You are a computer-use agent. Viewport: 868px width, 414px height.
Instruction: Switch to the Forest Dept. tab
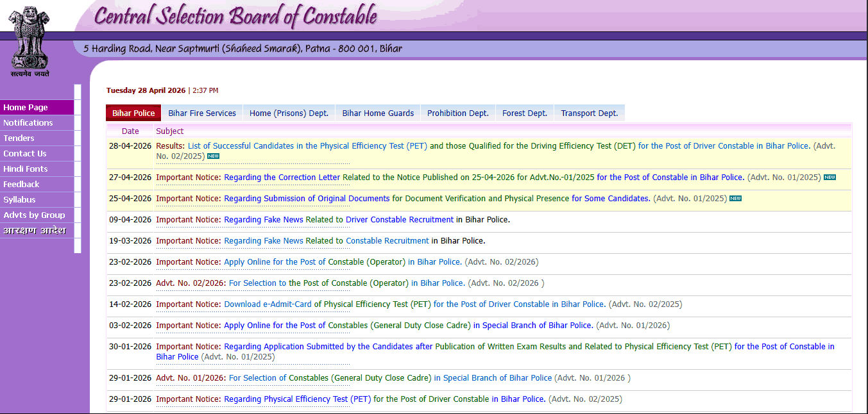tap(524, 112)
